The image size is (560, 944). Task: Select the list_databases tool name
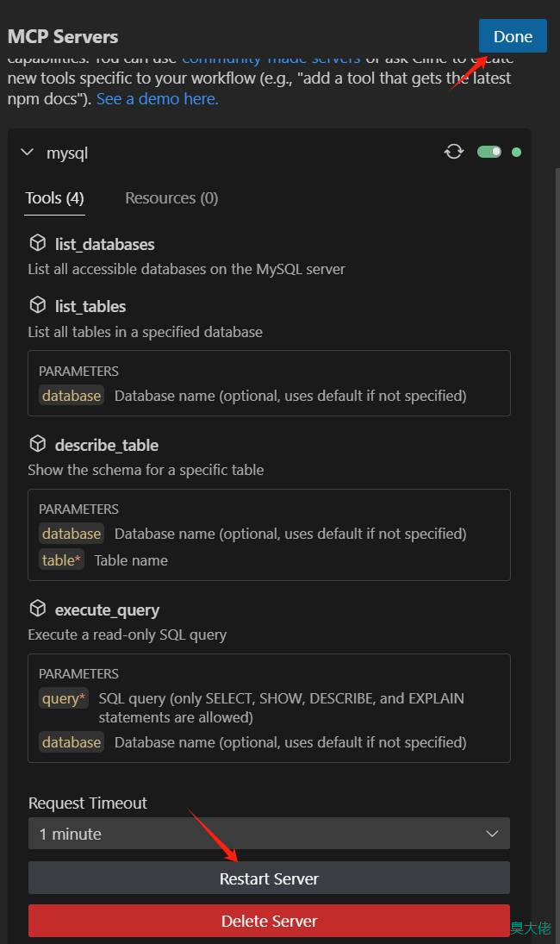click(104, 245)
